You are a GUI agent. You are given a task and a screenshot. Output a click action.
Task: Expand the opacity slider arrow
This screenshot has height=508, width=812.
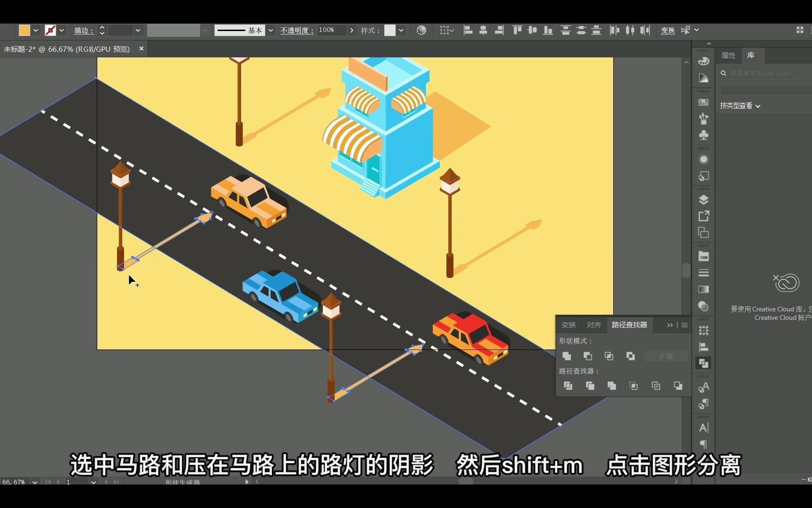point(351,30)
